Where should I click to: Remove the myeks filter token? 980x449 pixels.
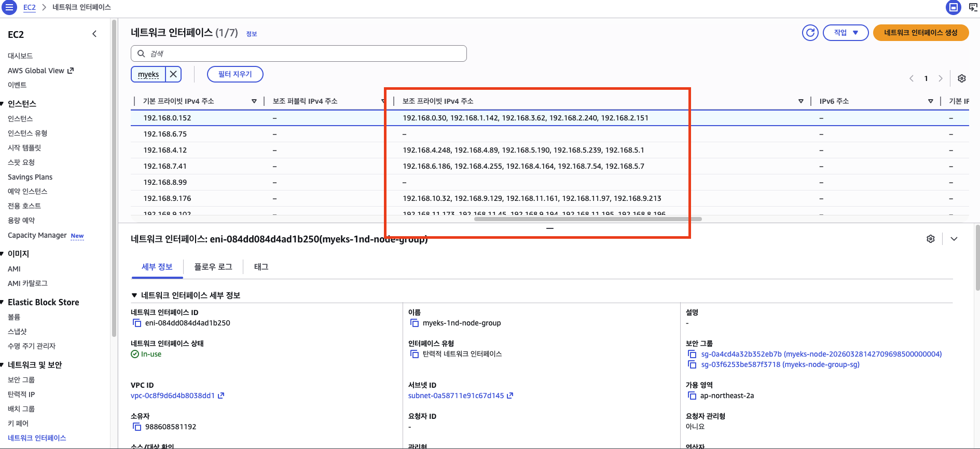pyautogui.click(x=173, y=74)
